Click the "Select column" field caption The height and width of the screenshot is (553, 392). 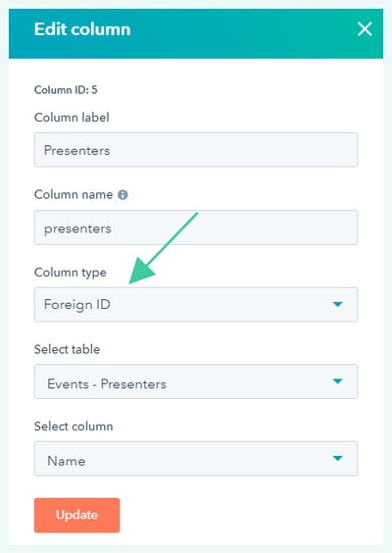click(73, 427)
